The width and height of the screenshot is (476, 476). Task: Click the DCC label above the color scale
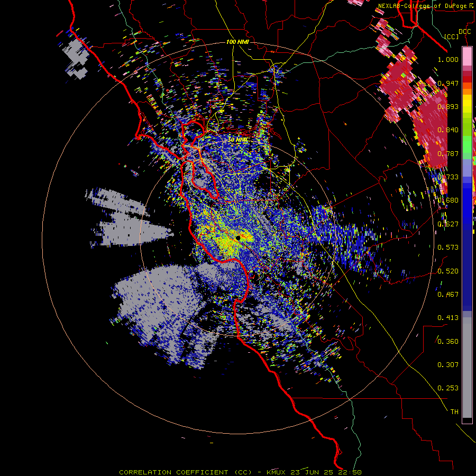tap(464, 32)
